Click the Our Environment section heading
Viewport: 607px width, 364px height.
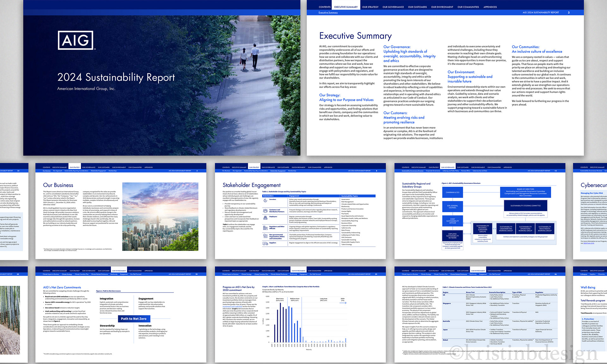click(470, 76)
